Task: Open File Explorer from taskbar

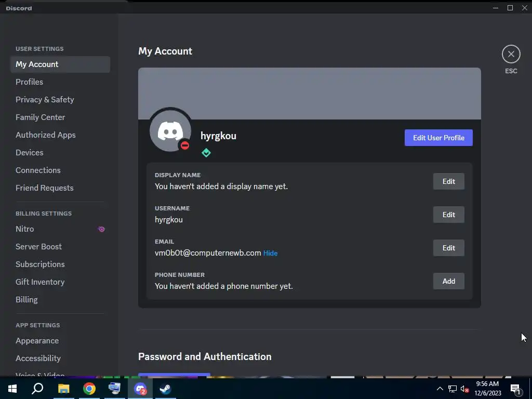Action: tap(63, 389)
